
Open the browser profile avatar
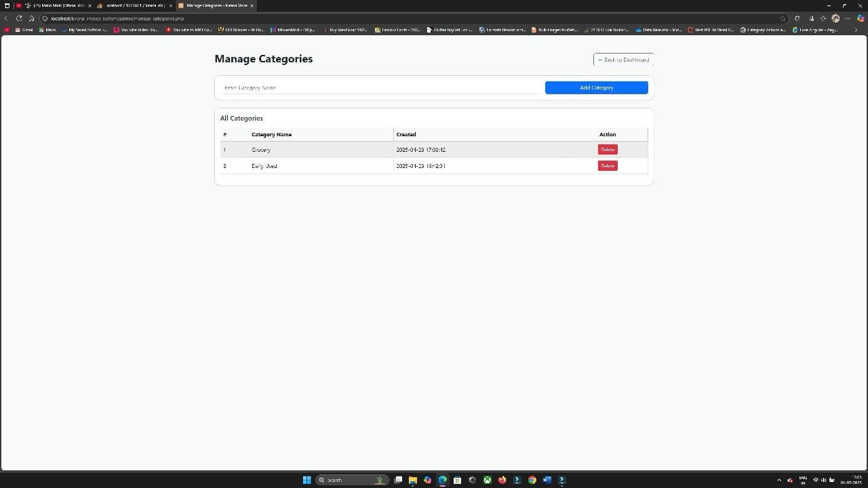835,18
